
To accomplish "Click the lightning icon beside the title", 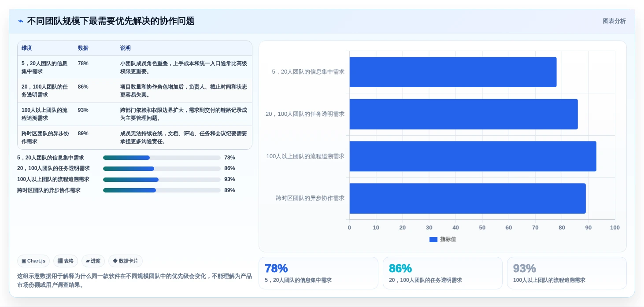I will click(x=21, y=21).
